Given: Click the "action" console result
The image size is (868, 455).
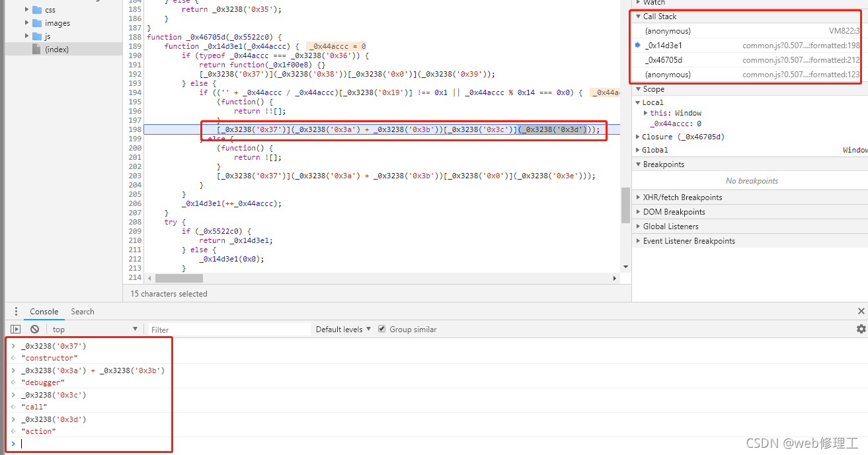Looking at the screenshot, I should (38, 431).
